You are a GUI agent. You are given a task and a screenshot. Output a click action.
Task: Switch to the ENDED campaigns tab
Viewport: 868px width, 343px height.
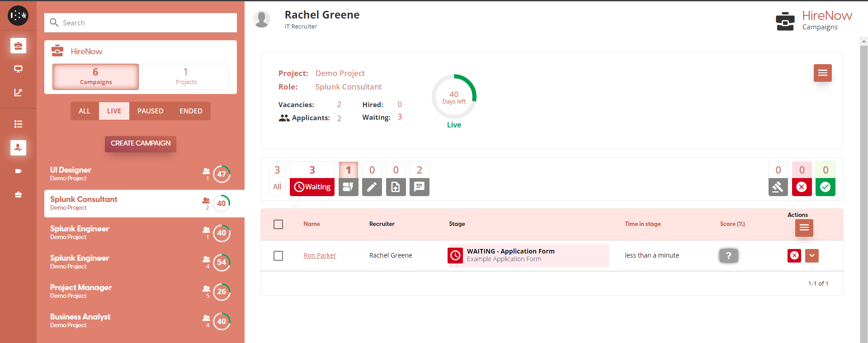click(x=191, y=111)
